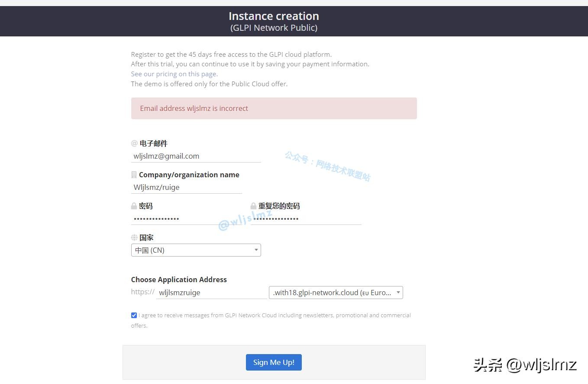This screenshot has height=384, width=588.
Task: Click the @ icon beside 电子邮件 label
Action: [134, 143]
